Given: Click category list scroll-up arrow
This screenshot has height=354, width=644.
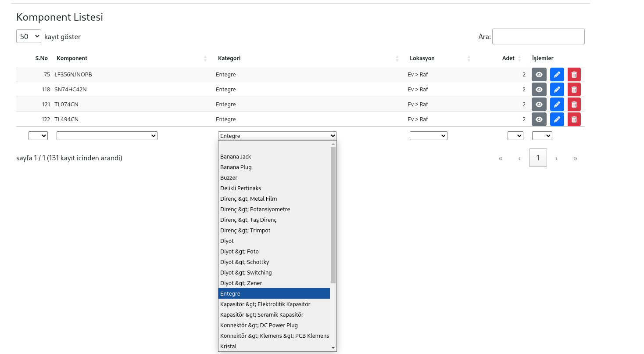Looking at the screenshot, I should coord(333,144).
